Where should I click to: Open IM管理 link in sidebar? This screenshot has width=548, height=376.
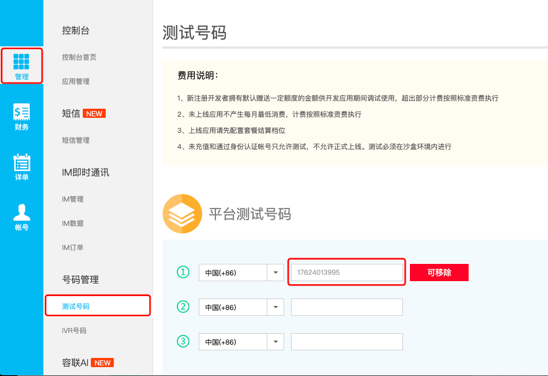[x=72, y=199]
